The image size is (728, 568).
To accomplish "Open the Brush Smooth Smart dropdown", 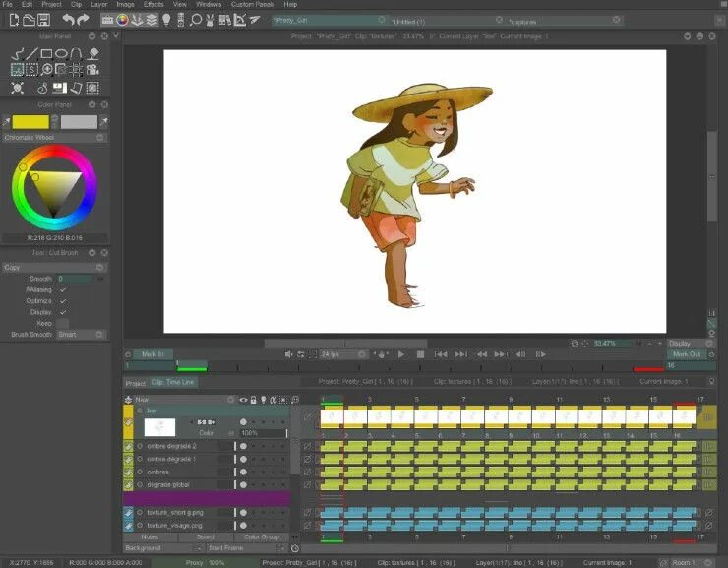I will (x=82, y=335).
